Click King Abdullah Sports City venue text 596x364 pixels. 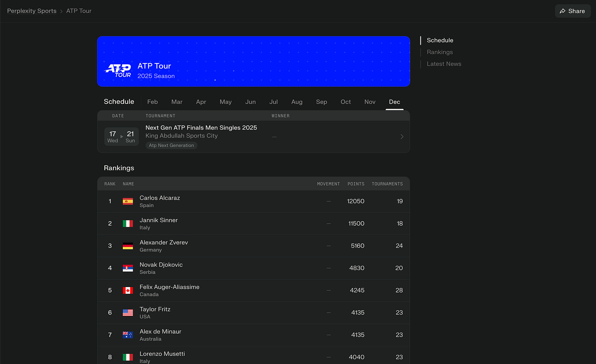click(182, 136)
